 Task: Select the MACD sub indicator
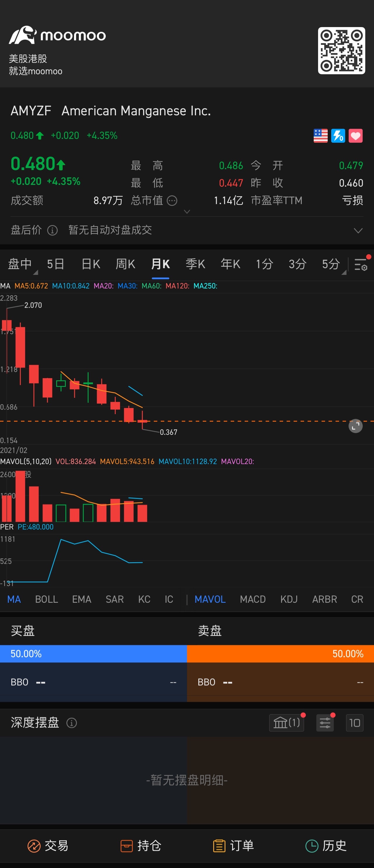pos(253,599)
